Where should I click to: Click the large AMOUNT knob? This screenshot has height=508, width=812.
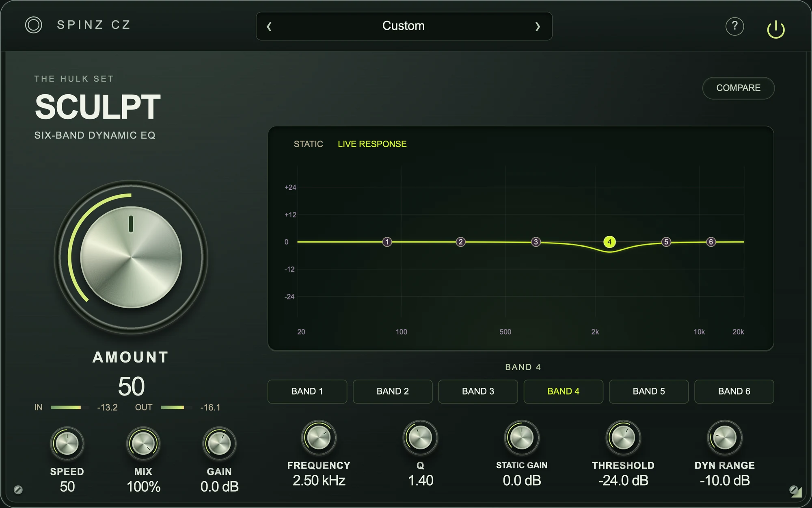pyautogui.click(x=131, y=257)
